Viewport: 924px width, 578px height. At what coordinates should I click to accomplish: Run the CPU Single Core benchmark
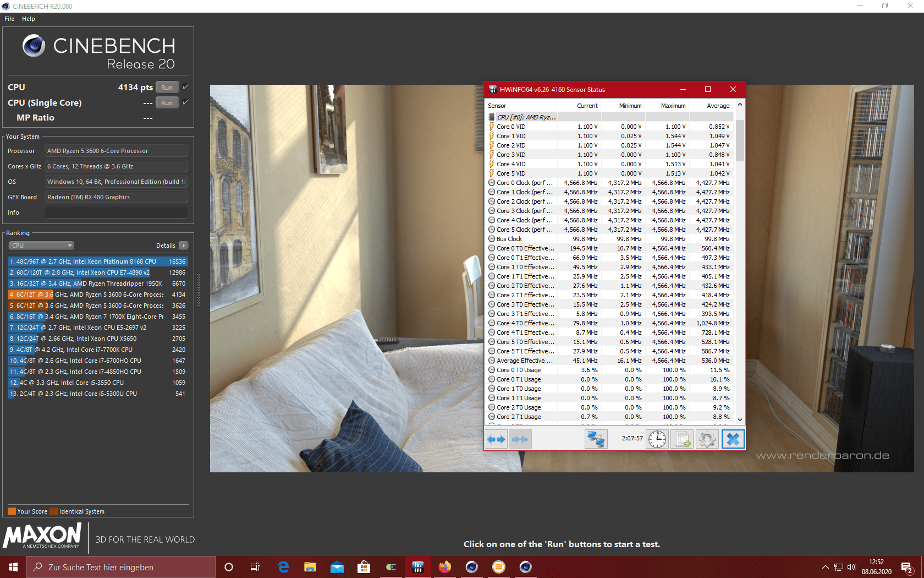tap(167, 103)
